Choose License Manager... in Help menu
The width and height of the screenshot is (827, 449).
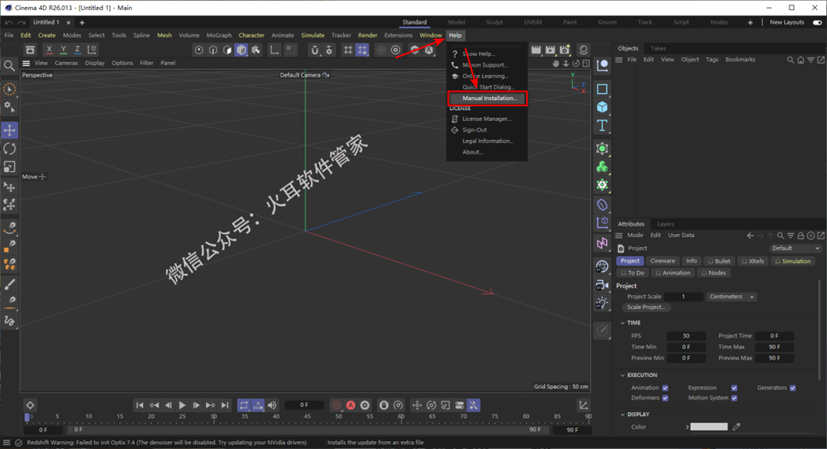[487, 119]
